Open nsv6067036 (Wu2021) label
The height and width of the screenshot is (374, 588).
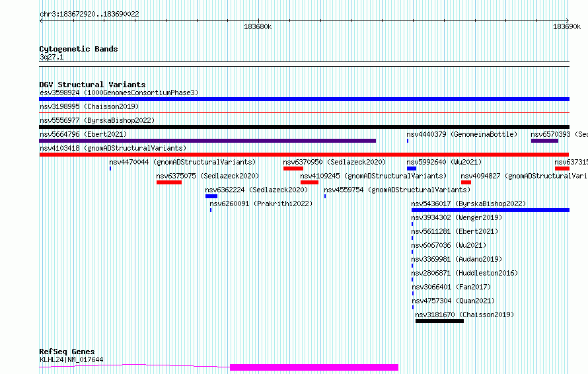(449, 245)
